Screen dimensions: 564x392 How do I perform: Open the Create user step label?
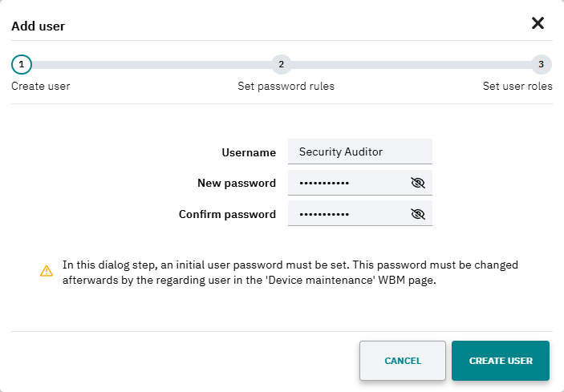click(41, 87)
